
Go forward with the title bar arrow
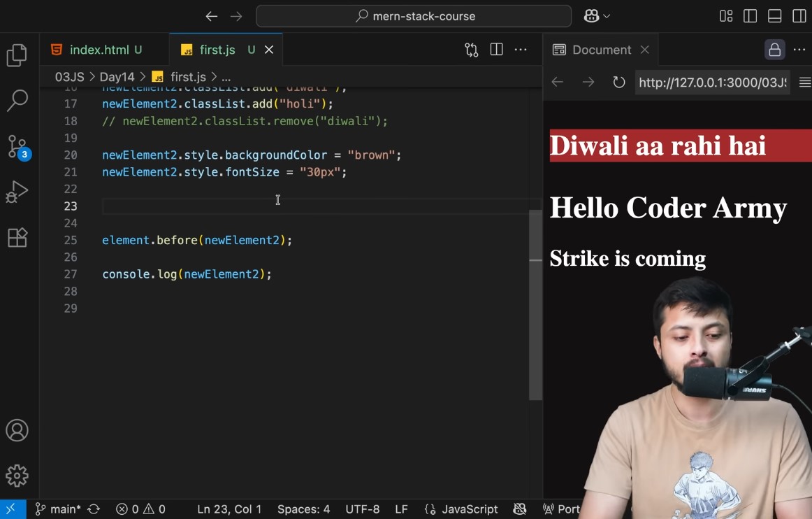(236, 17)
